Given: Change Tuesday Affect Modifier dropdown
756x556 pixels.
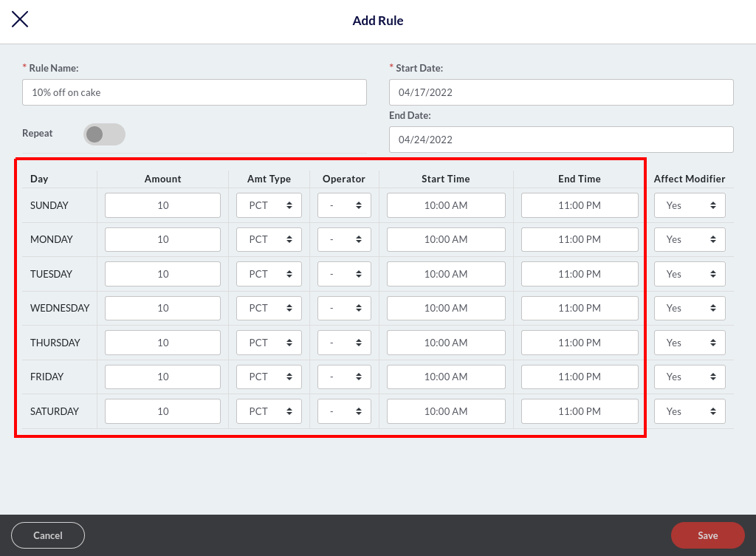Looking at the screenshot, I should [x=689, y=274].
